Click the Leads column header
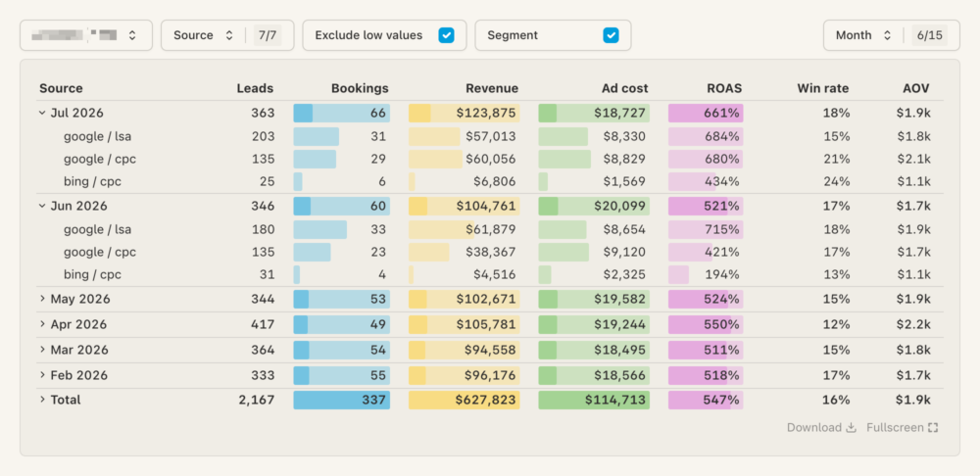This screenshot has width=980, height=476. tap(255, 89)
